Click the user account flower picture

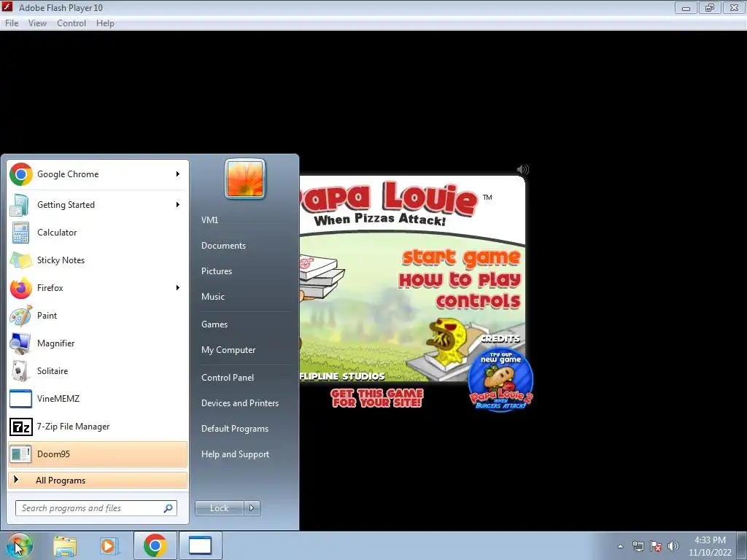tap(245, 179)
